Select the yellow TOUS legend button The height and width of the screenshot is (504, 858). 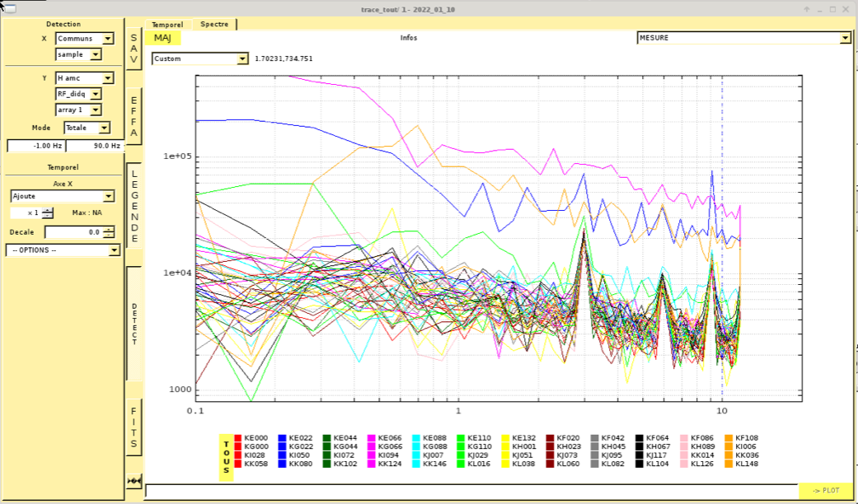tap(226, 459)
